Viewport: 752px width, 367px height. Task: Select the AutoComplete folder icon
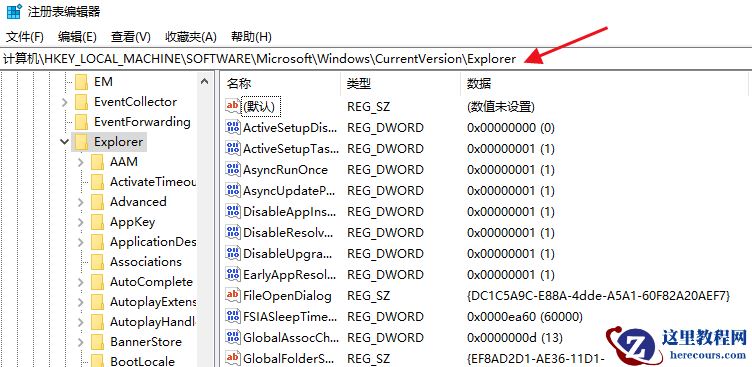tap(97, 282)
